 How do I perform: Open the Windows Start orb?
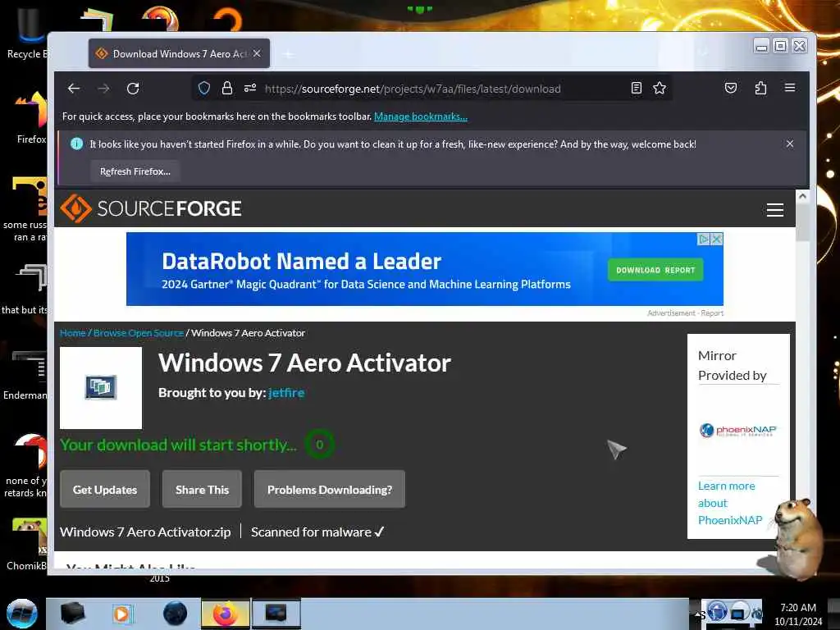click(x=22, y=614)
